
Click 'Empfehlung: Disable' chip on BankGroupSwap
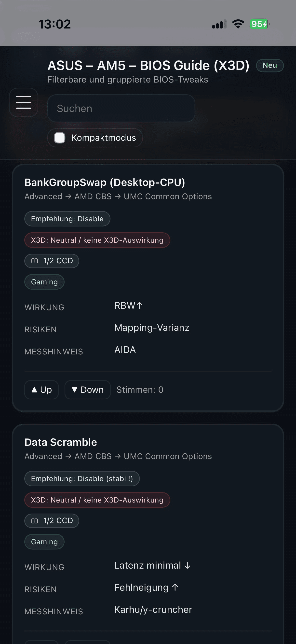(67, 219)
